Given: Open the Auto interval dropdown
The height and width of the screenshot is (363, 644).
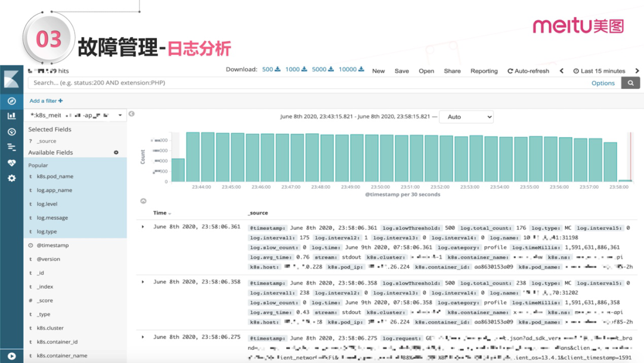Looking at the screenshot, I should tap(466, 117).
